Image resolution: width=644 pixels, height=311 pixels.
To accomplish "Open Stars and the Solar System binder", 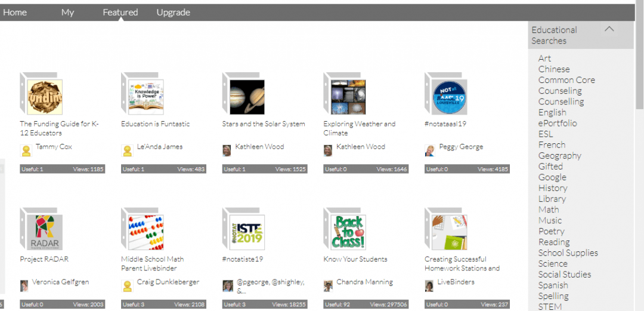I will pyautogui.click(x=246, y=97).
